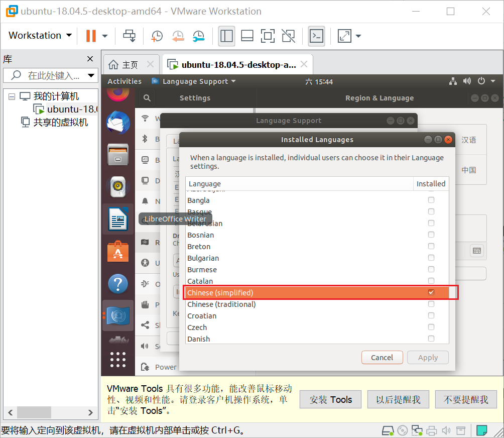This screenshot has height=438, width=504.
Task: Switch to Unity mode icon
Action: click(x=288, y=36)
